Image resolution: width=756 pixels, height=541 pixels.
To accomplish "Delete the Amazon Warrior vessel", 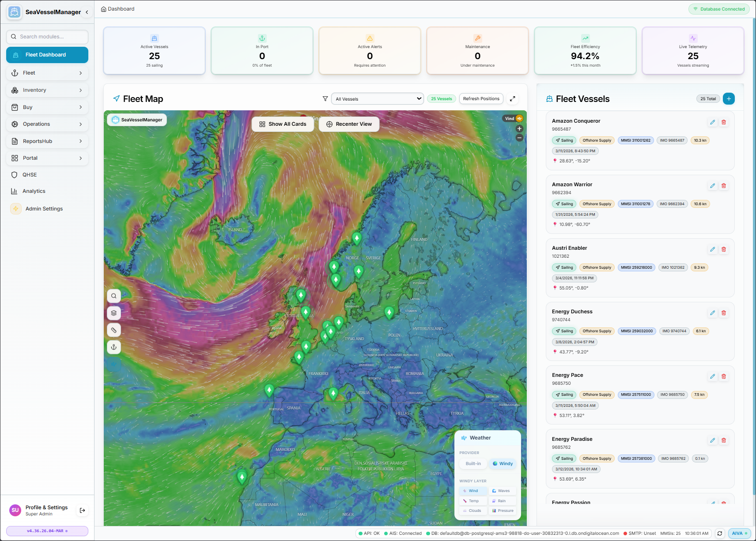I will point(724,185).
